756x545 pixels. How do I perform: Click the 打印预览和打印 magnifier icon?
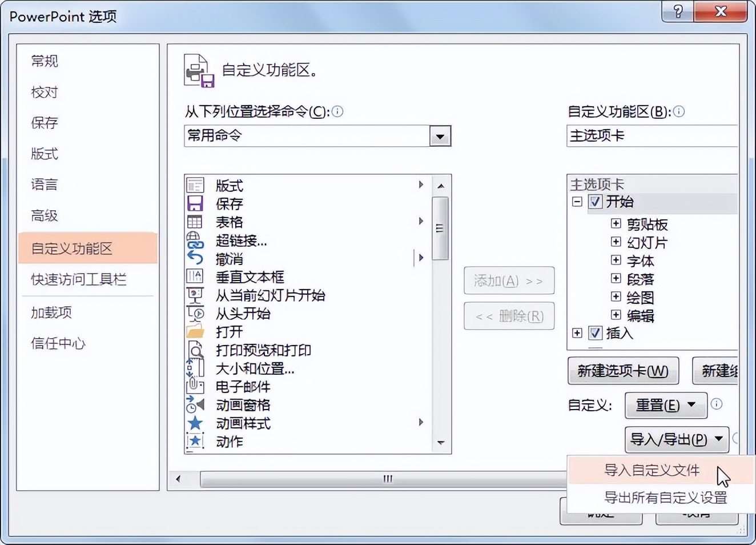[x=195, y=350]
